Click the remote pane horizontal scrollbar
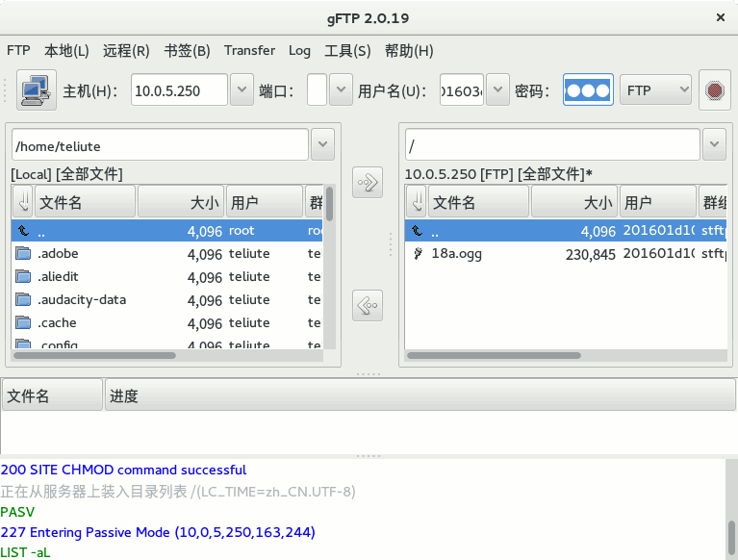 [x=494, y=356]
